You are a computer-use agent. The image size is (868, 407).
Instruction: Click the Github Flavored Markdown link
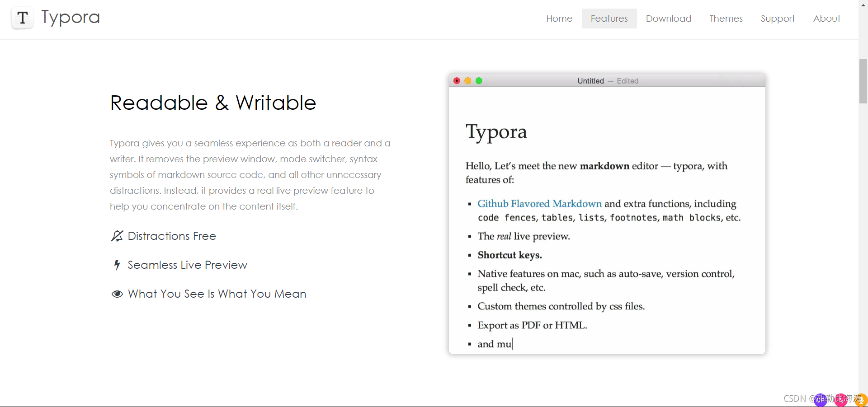[x=539, y=204]
